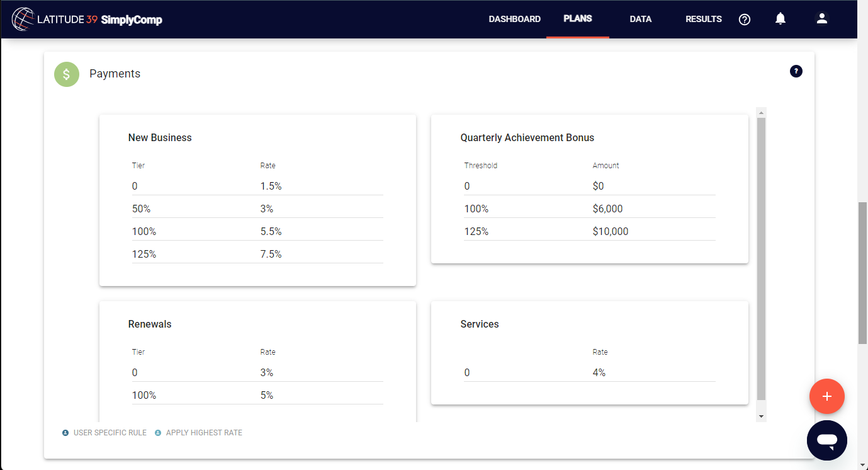Image resolution: width=868 pixels, height=470 pixels.
Task: Add a new item with the orange plus button
Action: coord(826,396)
